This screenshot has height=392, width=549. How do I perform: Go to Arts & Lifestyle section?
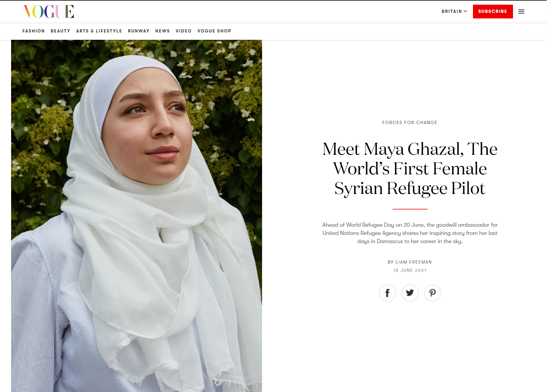(x=99, y=31)
